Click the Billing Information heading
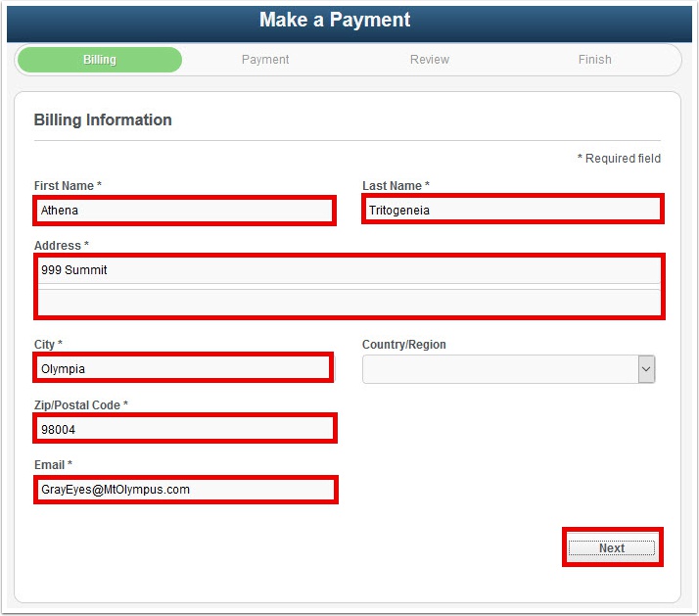699x616 pixels. 103,120
